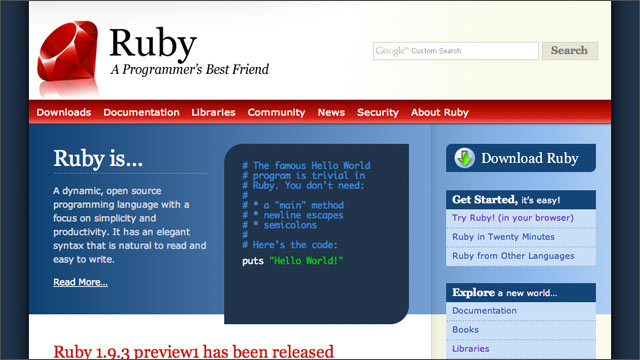Focus the Google Custom Search field
Image resolution: width=640 pixels, height=360 pixels.
(x=456, y=51)
